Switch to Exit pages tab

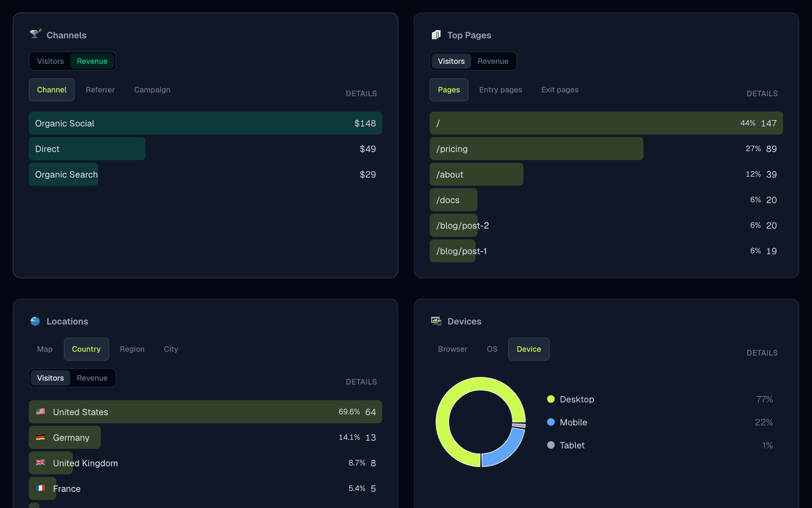560,90
